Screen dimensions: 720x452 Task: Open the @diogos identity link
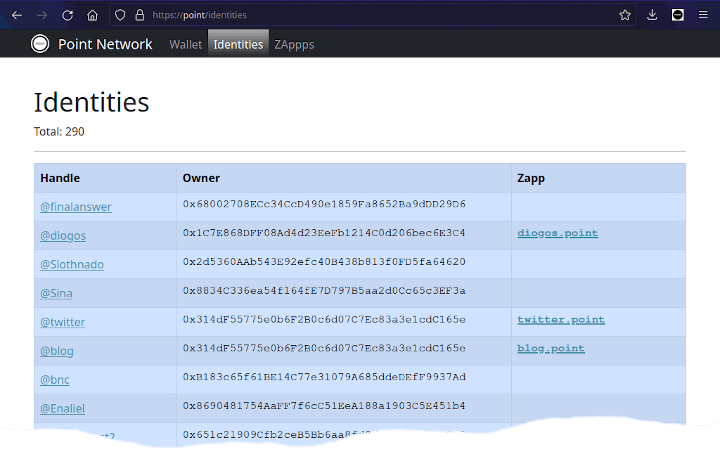pyautogui.click(x=62, y=236)
